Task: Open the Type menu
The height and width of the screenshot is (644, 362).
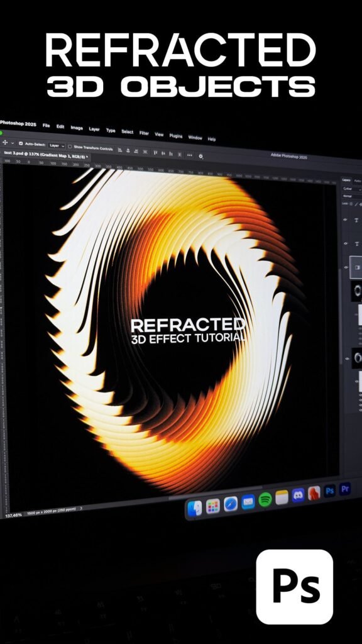Action: pyautogui.click(x=111, y=130)
